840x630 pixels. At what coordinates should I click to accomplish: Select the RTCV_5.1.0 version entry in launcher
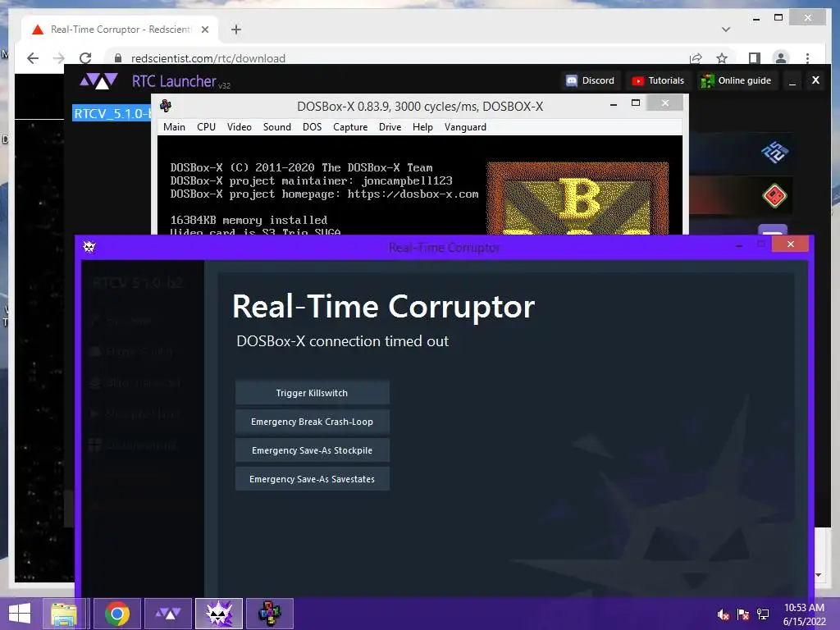(112, 113)
